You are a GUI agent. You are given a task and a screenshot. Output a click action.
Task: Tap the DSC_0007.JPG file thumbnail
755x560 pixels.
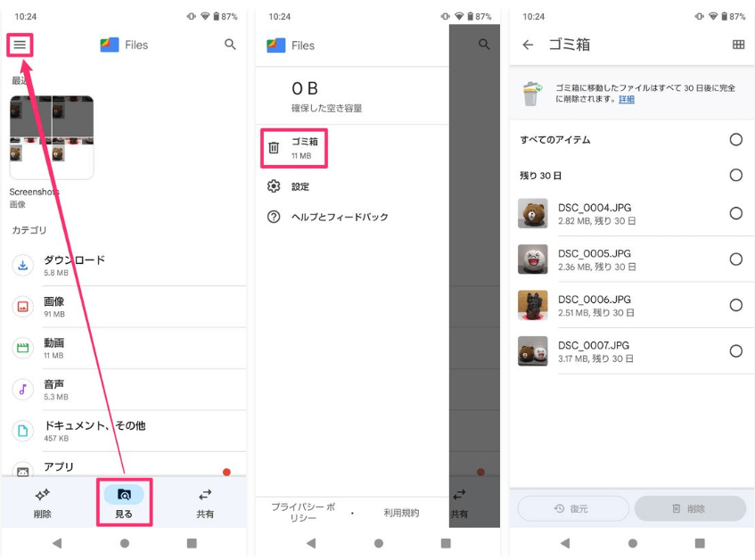point(533,351)
